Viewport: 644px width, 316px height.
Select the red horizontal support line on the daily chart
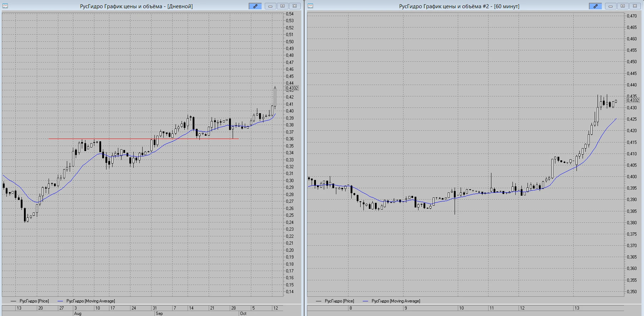click(x=143, y=139)
